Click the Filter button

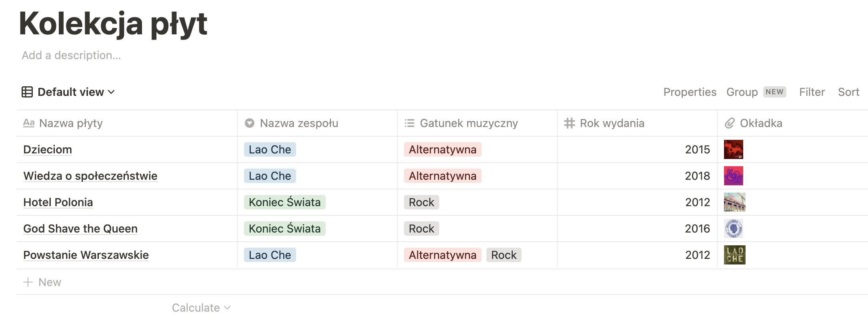[812, 92]
